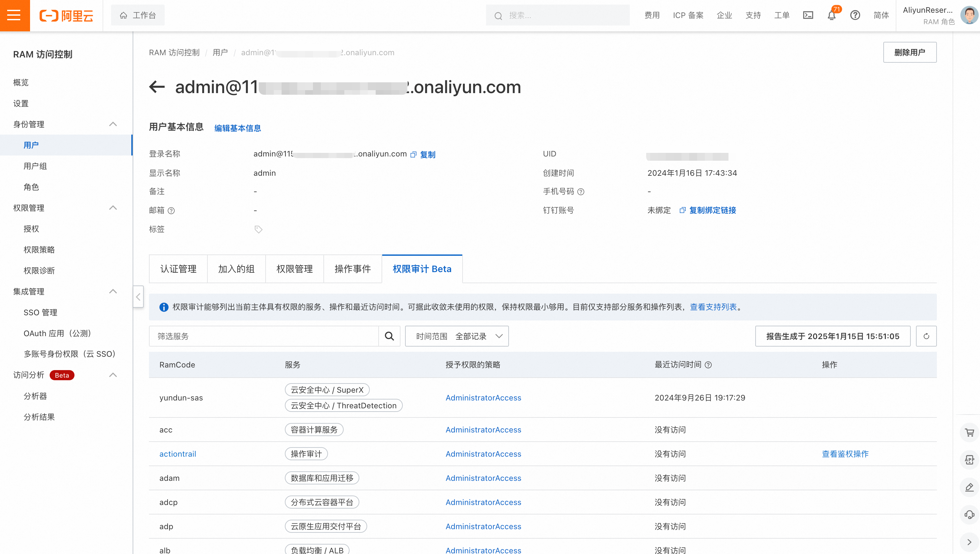Switch to the 认证管理 tab

[x=178, y=269]
